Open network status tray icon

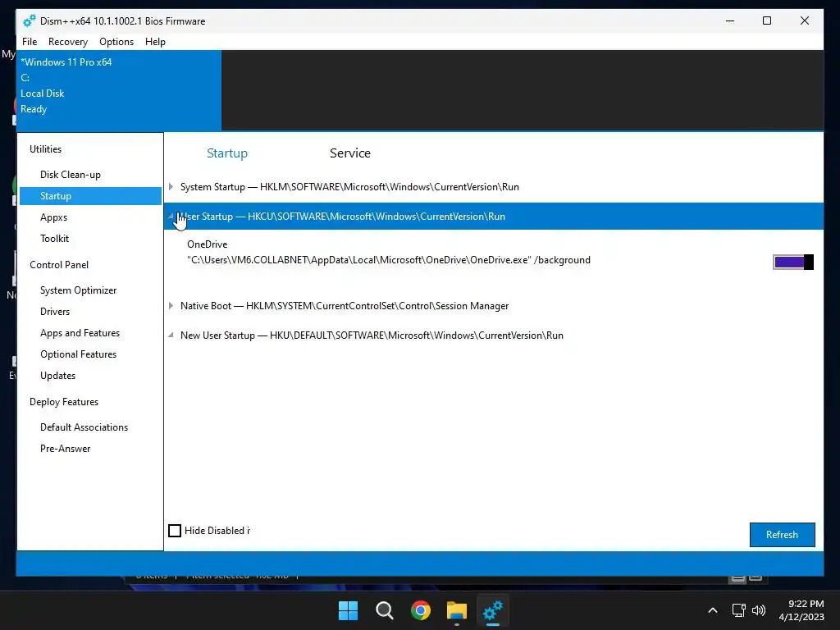coord(739,610)
